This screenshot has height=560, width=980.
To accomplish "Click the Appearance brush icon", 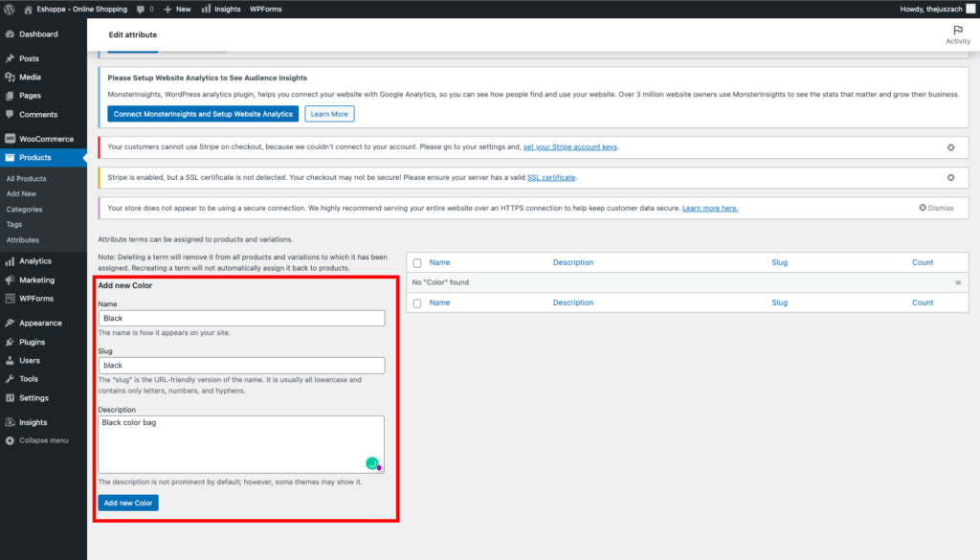I will pyautogui.click(x=10, y=324).
